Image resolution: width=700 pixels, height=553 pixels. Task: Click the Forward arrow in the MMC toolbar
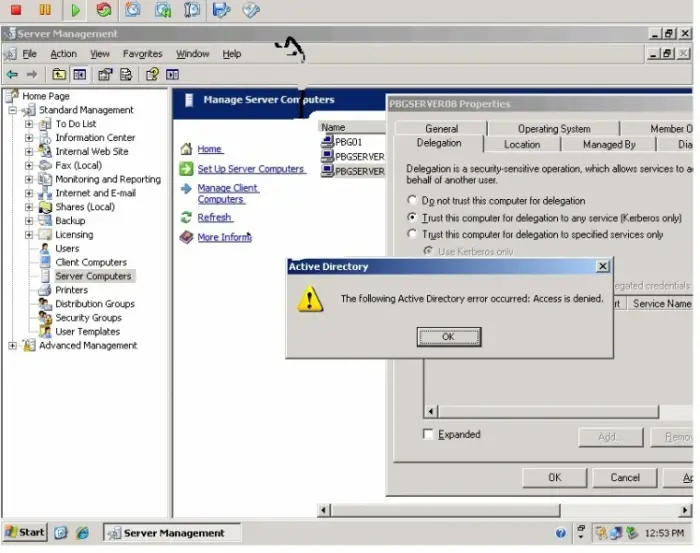[32, 75]
